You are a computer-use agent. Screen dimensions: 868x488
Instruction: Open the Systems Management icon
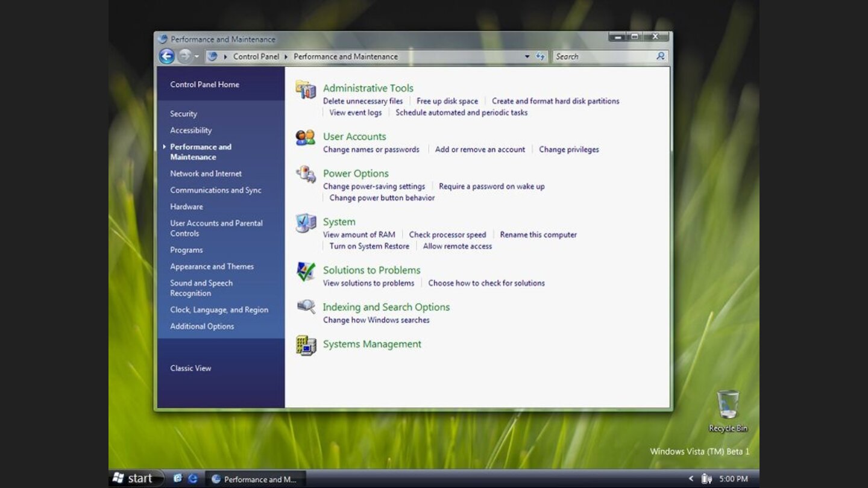306,346
